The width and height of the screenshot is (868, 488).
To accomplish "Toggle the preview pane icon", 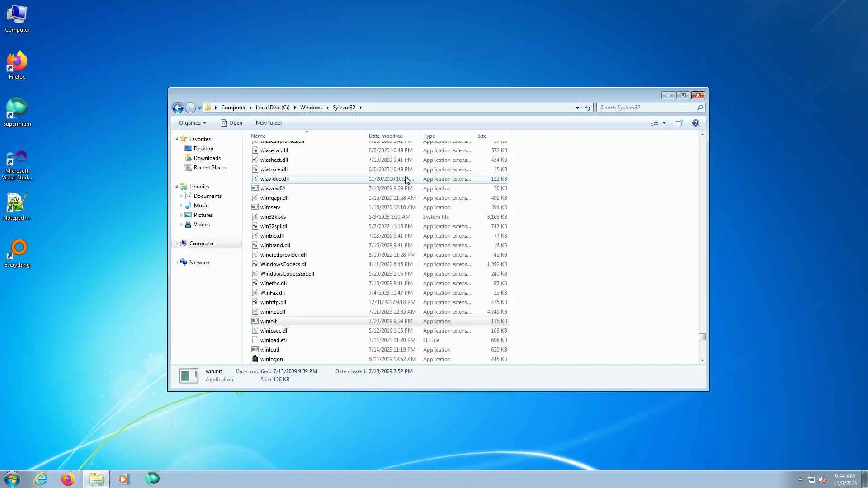I will tap(679, 123).
